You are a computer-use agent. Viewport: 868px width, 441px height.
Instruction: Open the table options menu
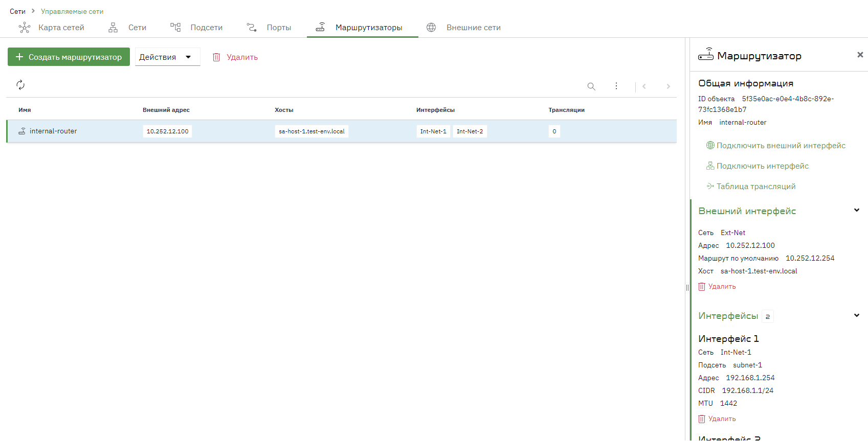(x=616, y=86)
